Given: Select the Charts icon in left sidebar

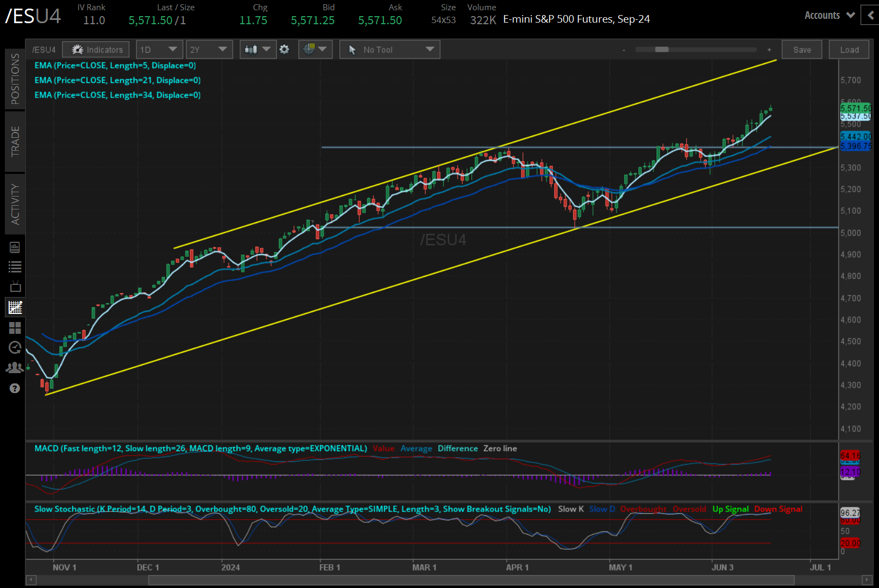Looking at the screenshot, I should (15, 307).
